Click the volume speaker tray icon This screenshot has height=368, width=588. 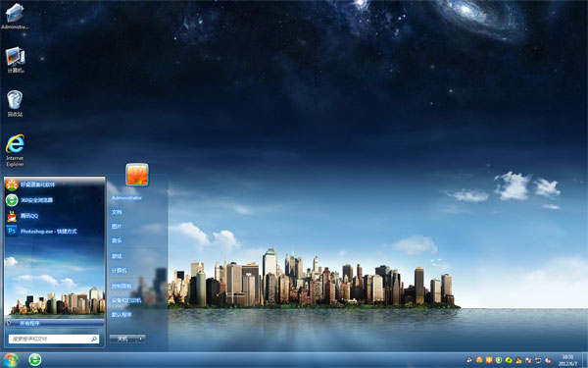548,360
